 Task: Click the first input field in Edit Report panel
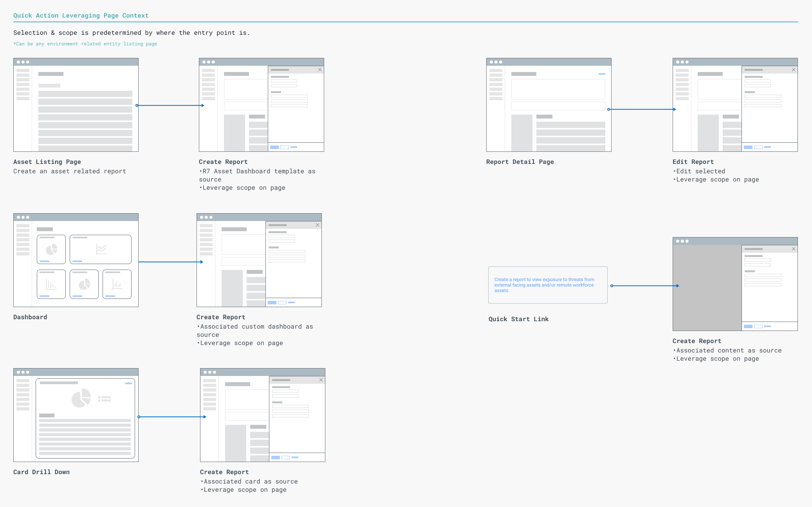(758, 81)
